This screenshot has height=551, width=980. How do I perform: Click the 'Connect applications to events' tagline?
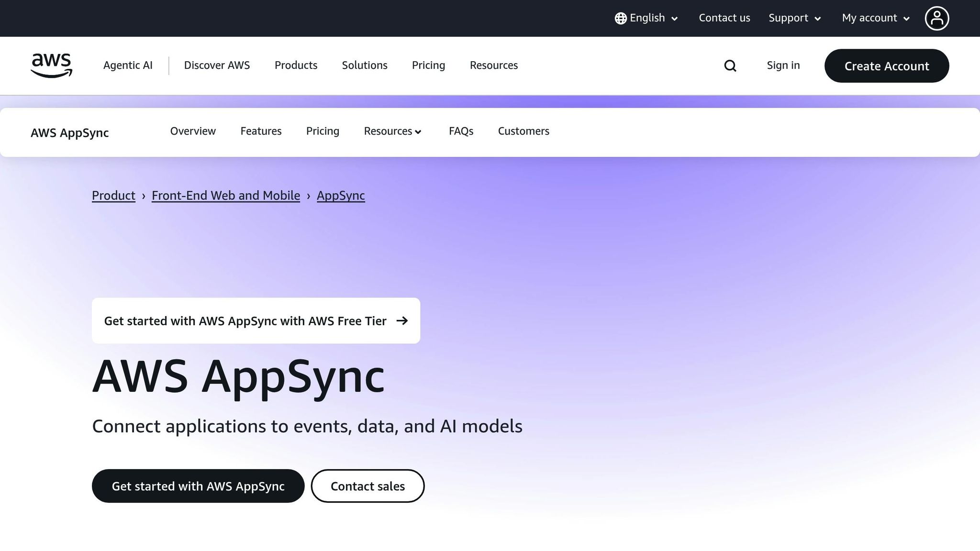coord(307,426)
